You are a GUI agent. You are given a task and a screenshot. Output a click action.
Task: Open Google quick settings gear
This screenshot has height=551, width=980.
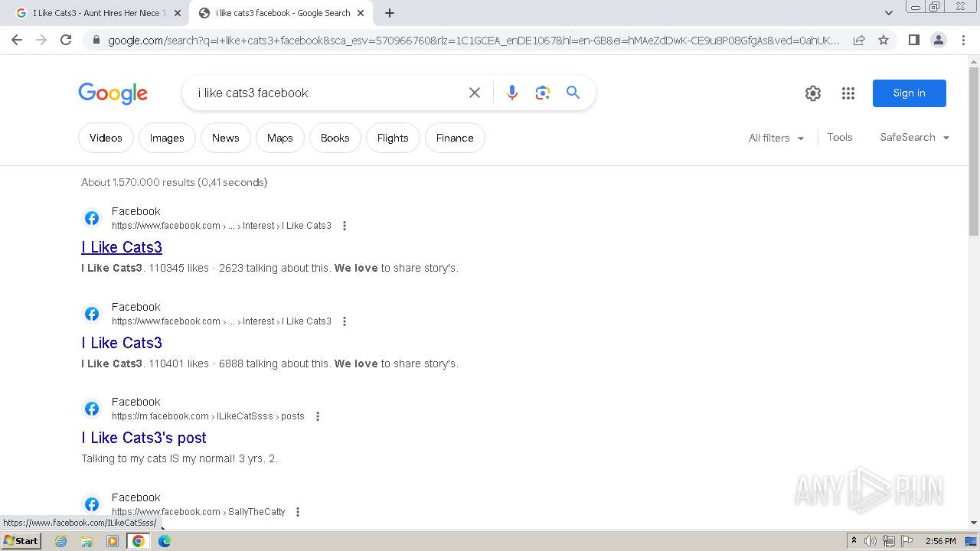(813, 93)
